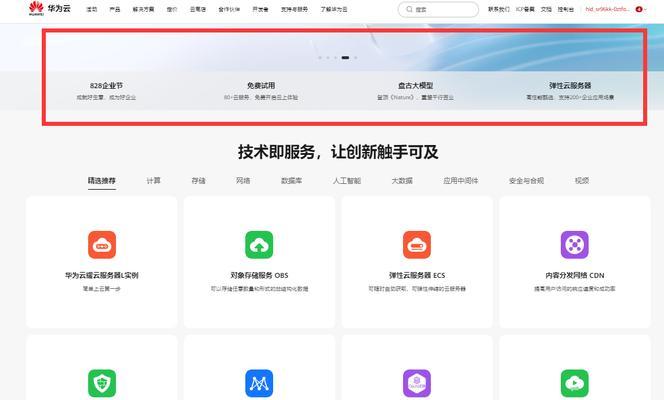
Task: Click the ICP备案 link
Action: [x=525, y=9]
